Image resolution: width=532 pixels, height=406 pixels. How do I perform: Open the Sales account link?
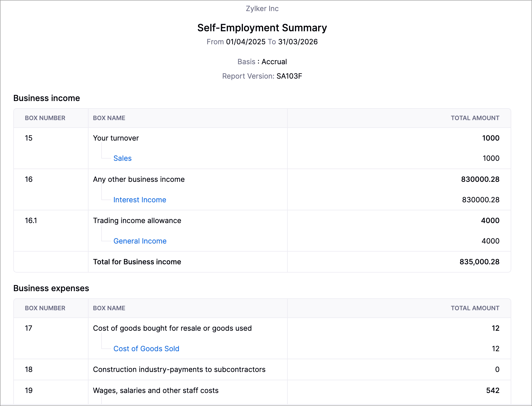coord(122,158)
